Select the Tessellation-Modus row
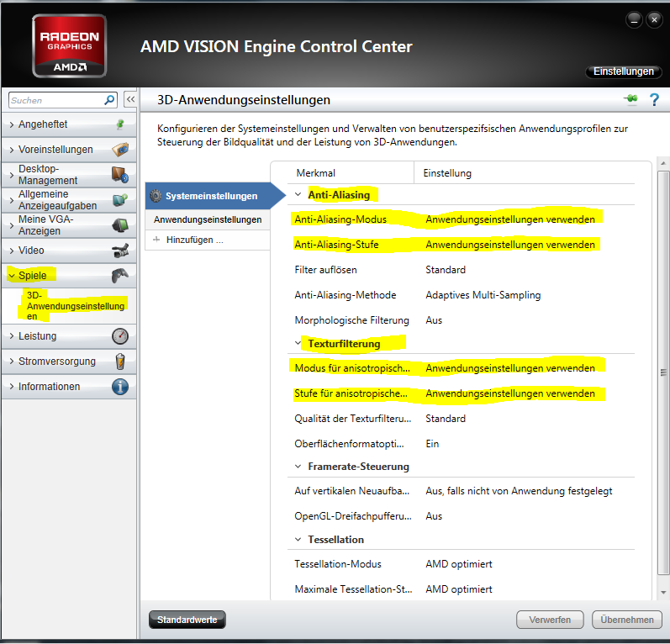Screen dimensions: 670x644 point(462,564)
